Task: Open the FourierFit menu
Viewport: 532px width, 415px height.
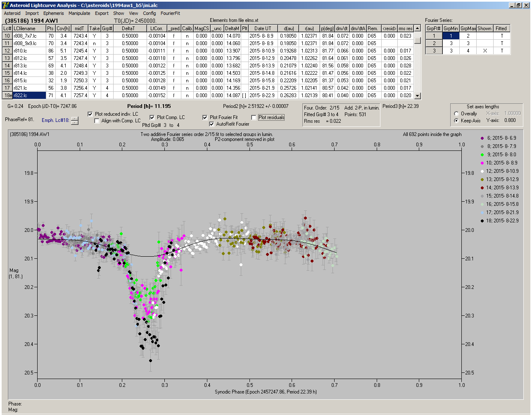Action: (170, 13)
